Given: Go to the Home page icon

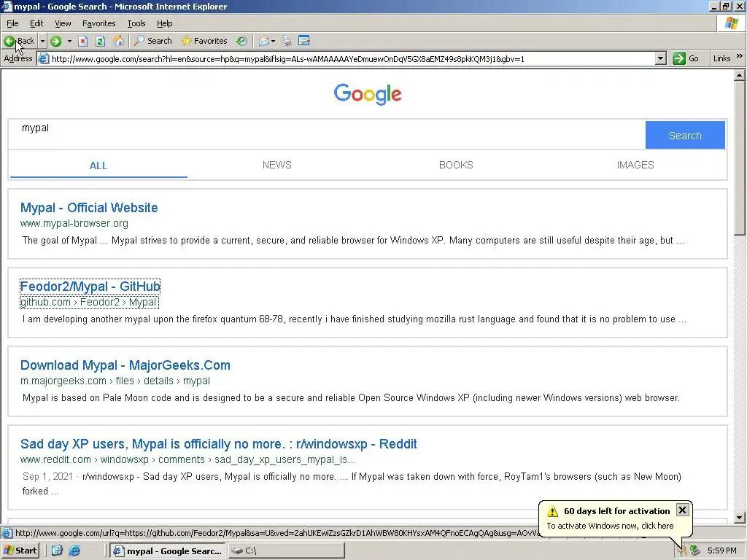Looking at the screenshot, I should coord(117,41).
